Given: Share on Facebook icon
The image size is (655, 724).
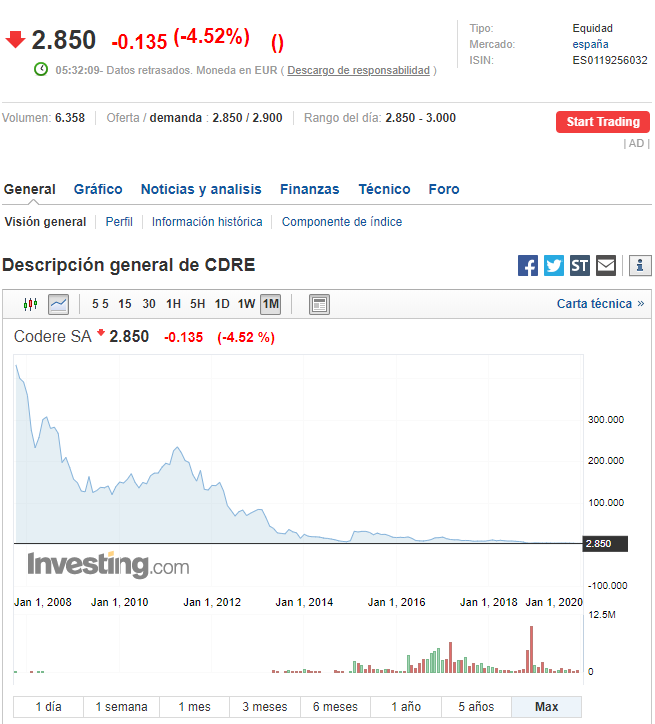Looking at the screenshot, I should click(x=528, y=265).
